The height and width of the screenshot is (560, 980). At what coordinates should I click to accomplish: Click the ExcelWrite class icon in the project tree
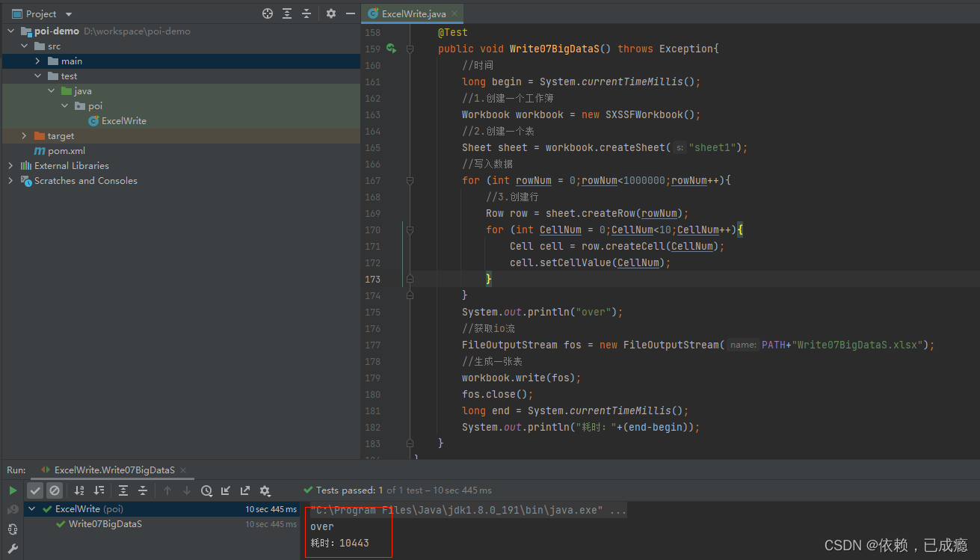[x=93, y=121]
